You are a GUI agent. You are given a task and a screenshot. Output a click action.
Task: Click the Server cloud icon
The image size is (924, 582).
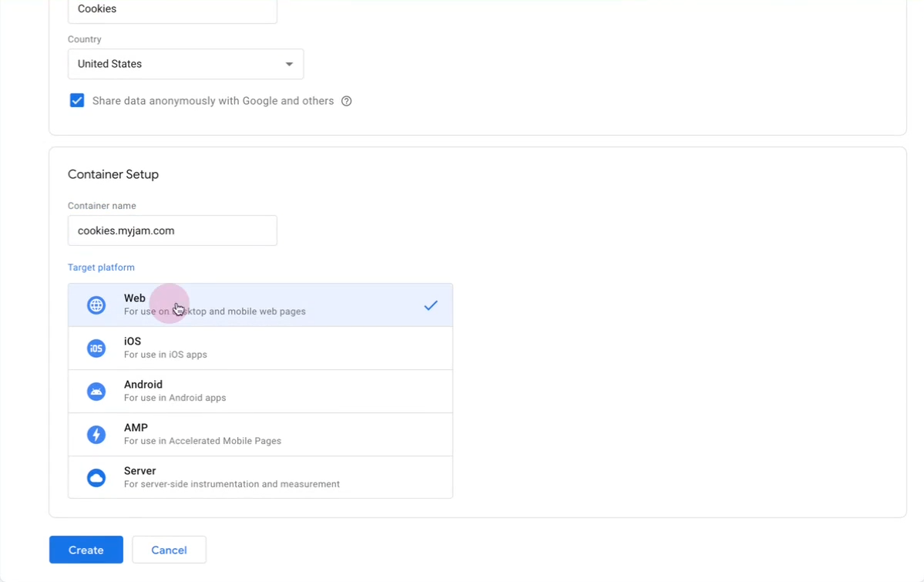pyautogui.click(x=96, y=478)
